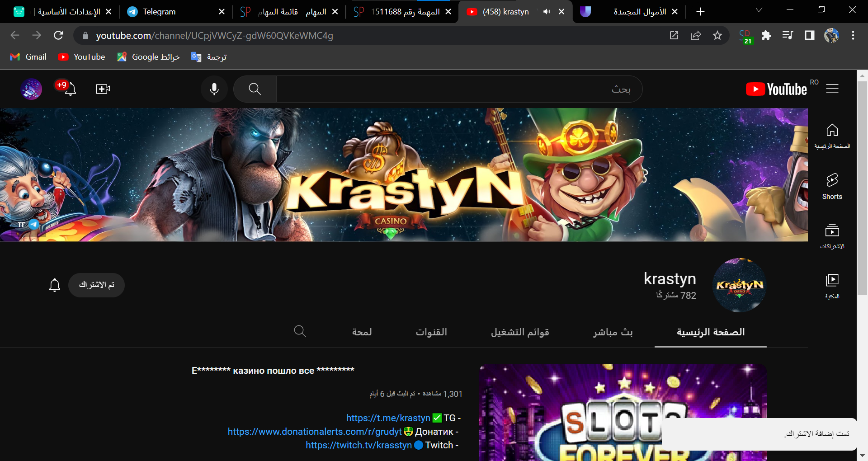Close the Telegram browser tab
The width and height of the screenshot is (868, 461).
coord(222,12)
